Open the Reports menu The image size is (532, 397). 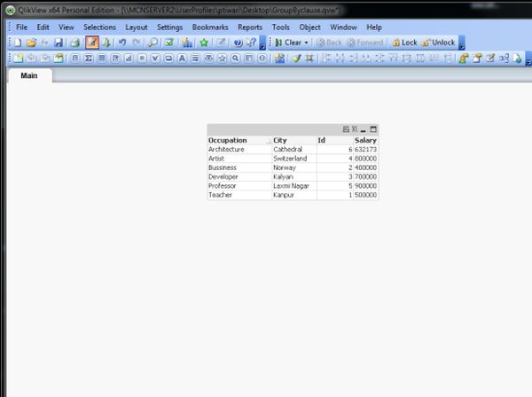[x=250, y=27]
